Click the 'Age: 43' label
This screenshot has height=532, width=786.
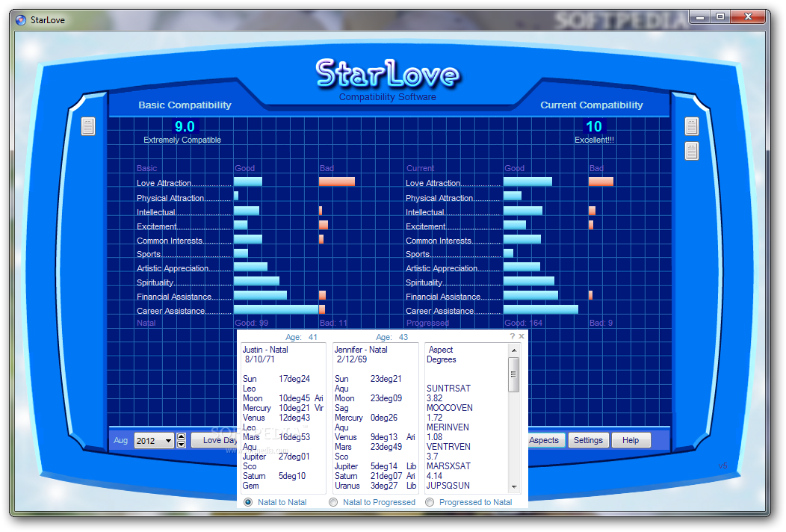click(392, 337)
